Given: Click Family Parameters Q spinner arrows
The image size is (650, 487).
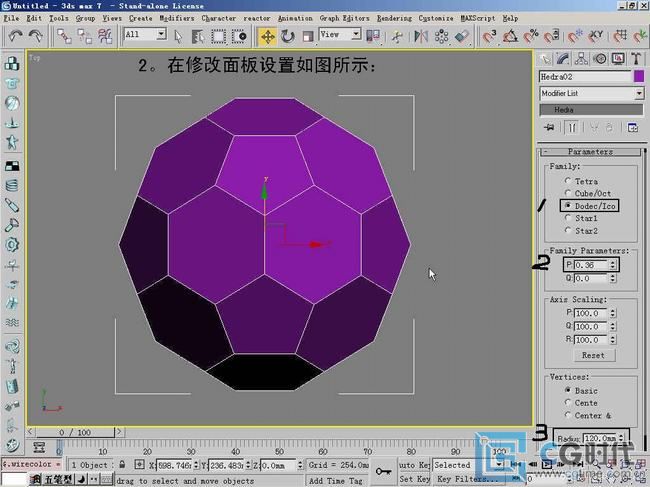Looking at the screenshot, I should pyautogui.click(x=613, y=278).
